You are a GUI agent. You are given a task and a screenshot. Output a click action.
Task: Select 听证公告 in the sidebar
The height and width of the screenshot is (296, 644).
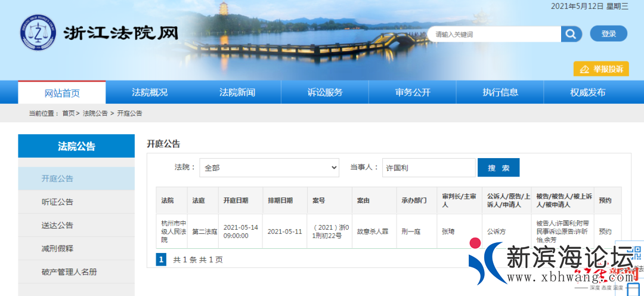click(x=58, y=202)
